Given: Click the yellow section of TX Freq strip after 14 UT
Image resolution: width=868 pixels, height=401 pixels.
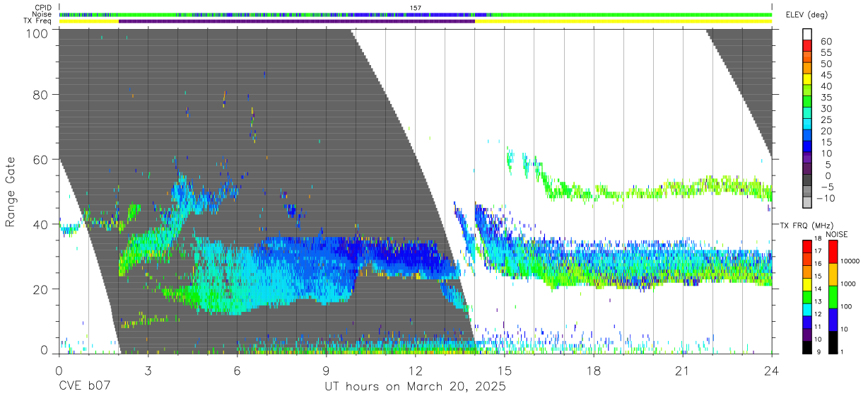Looking at the screenshot, I should tap(623, 21).
